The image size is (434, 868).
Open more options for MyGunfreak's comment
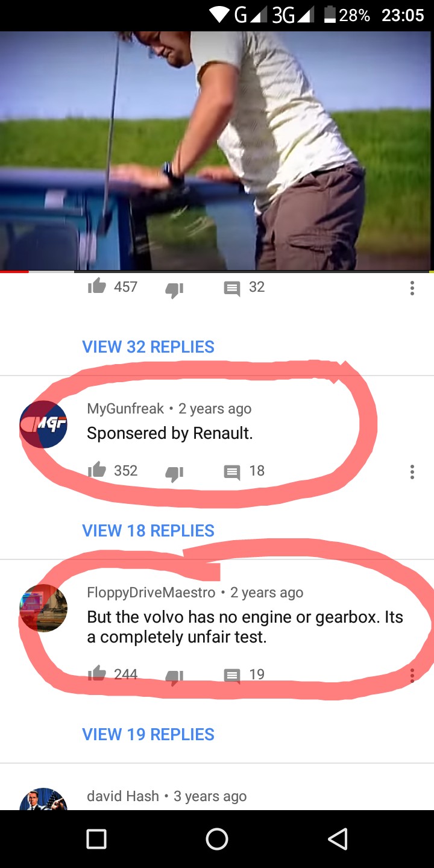412,471
